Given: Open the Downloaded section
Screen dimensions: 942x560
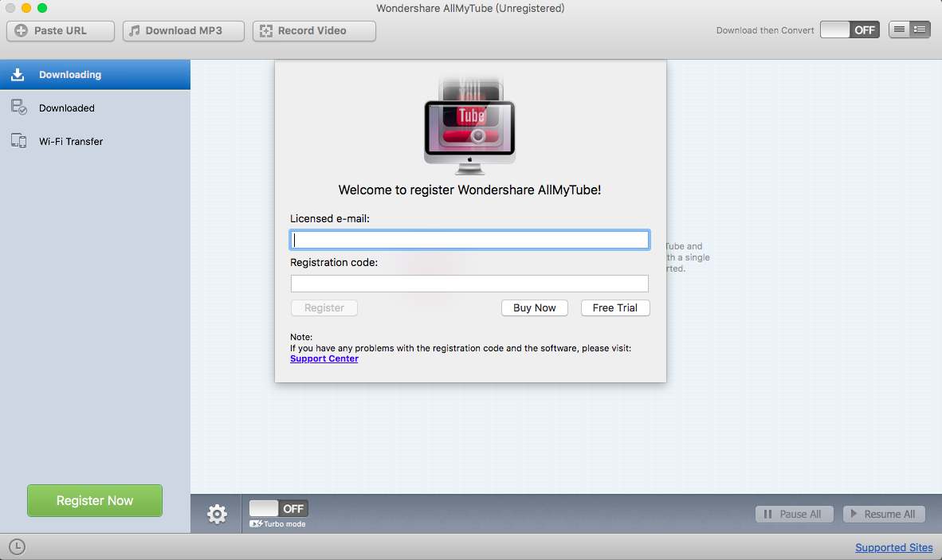Looking at the screenshot, I should [x=95, y=108].
